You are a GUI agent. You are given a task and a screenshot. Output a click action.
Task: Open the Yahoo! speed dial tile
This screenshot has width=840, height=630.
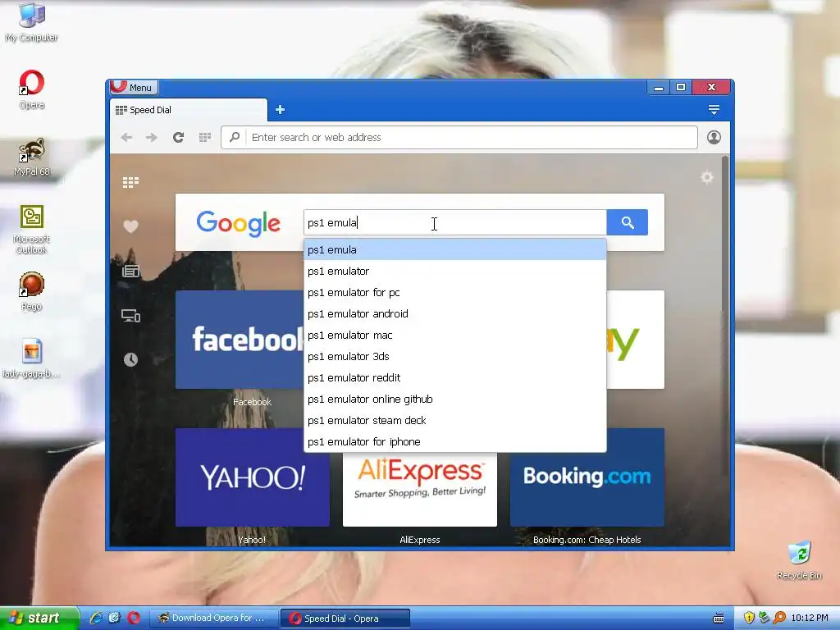(253, 477)
